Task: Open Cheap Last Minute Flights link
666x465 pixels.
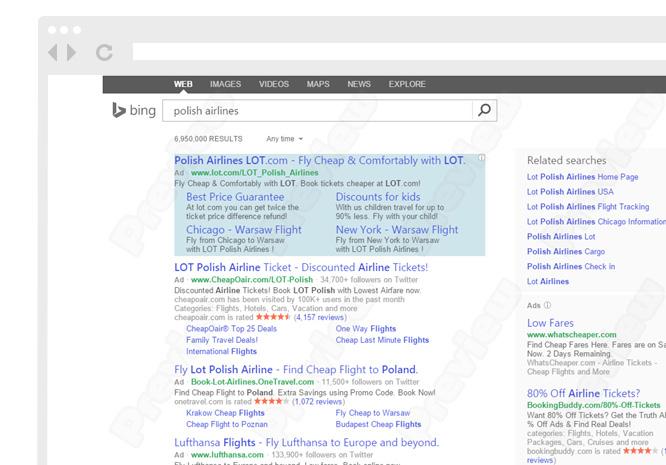Action: (x=382, y=340)
